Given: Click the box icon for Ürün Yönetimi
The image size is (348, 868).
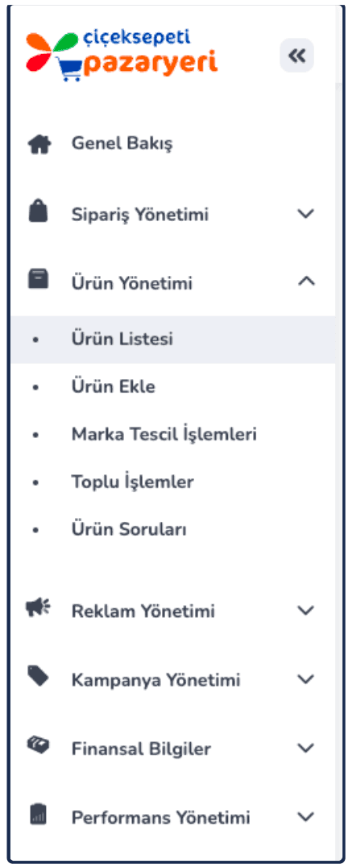Looking at the screenshot, I should (x=39, y=280).
